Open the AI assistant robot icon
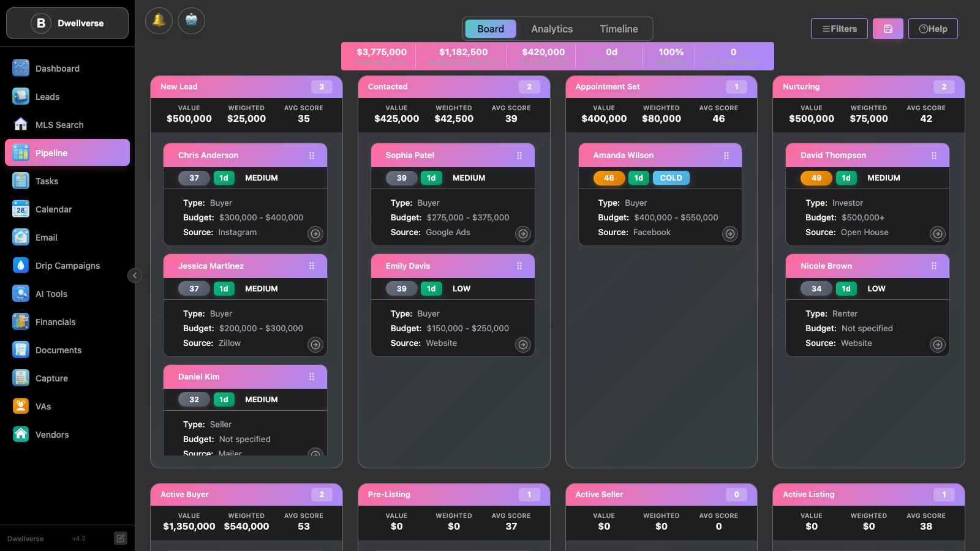 (191, 21)
